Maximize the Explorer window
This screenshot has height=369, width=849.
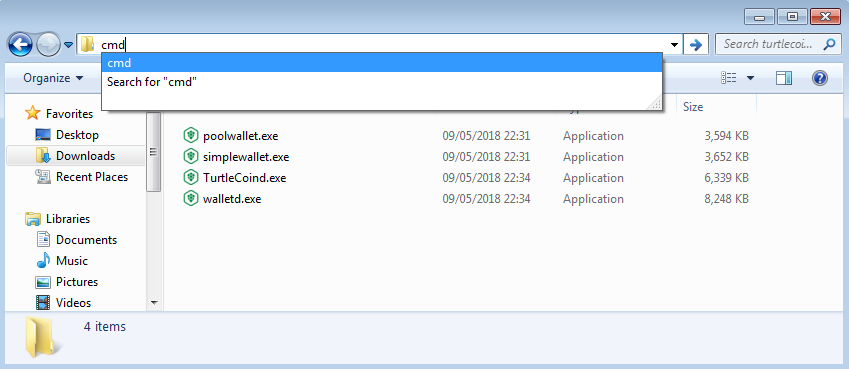click(792, 17)
